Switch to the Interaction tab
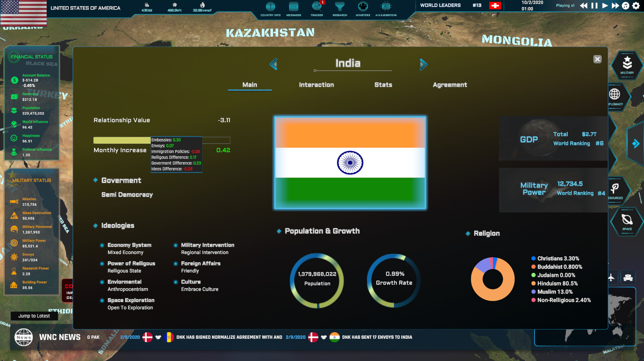This screenshot has height=361, width=644. (316, 85)
